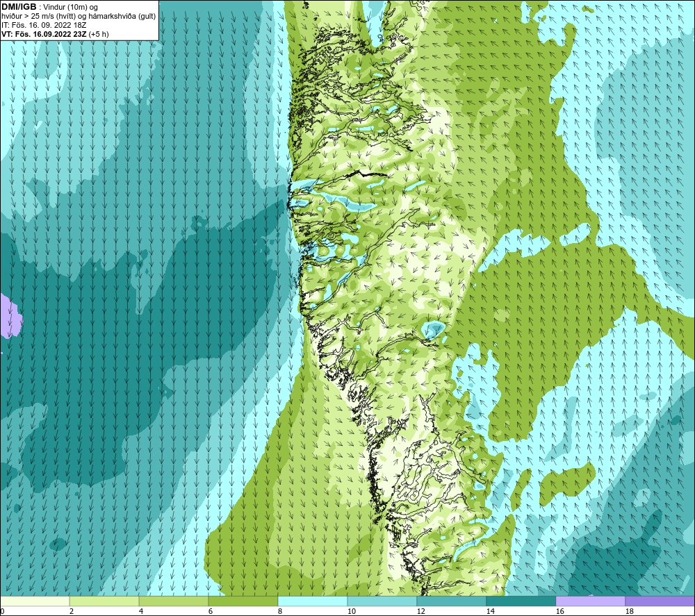Viewport: 695px width, 616px height.
Task: Click the light purple 16–18 legend swatch
Action: (590, 601)
